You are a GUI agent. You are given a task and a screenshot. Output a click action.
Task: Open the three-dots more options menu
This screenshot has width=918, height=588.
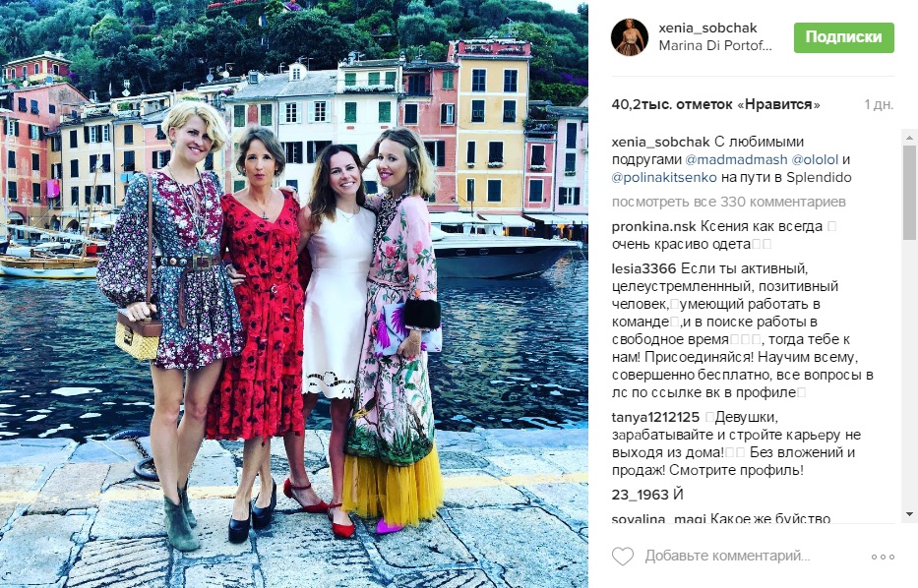pyautogui.click(x=883, y=557)
